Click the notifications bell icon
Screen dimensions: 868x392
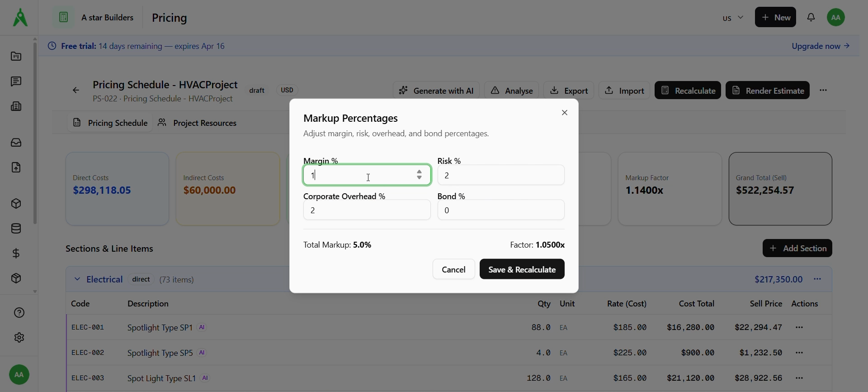coord(811,17)
